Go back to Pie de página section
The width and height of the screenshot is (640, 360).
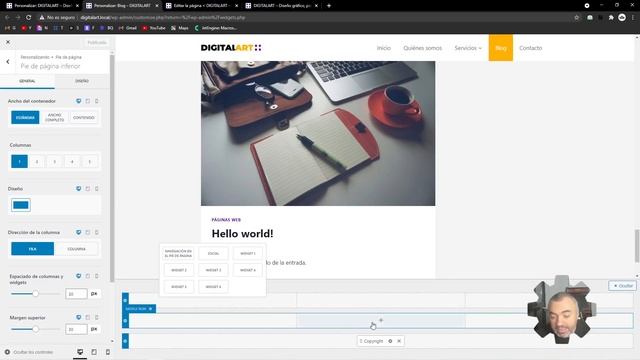pos(8,62)
